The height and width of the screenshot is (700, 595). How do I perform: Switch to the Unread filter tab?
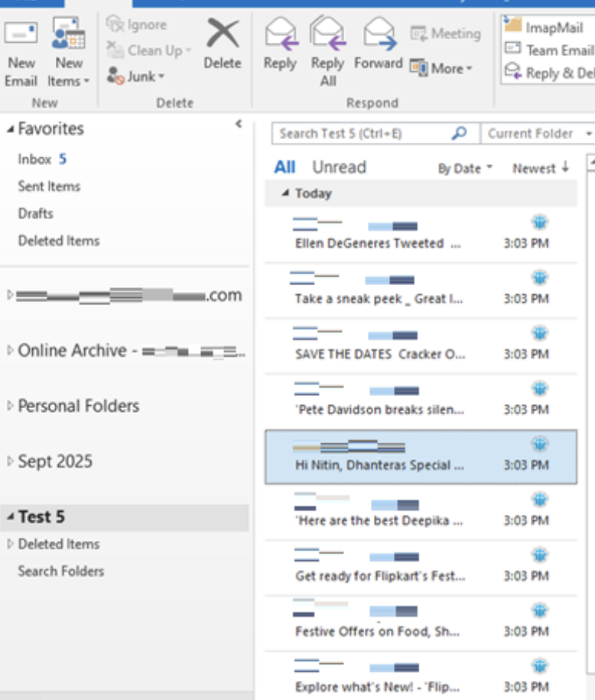[339, 167]
